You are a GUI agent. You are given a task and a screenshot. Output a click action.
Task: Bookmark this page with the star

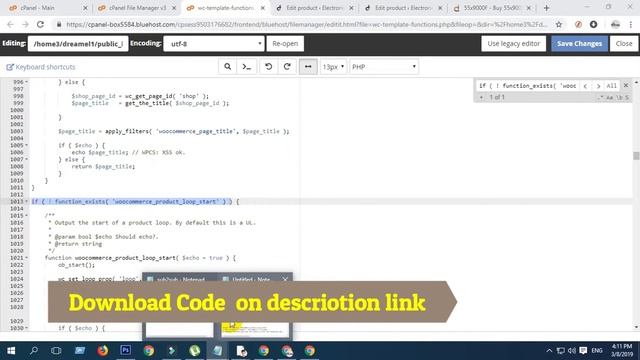[x=559, y=24]
